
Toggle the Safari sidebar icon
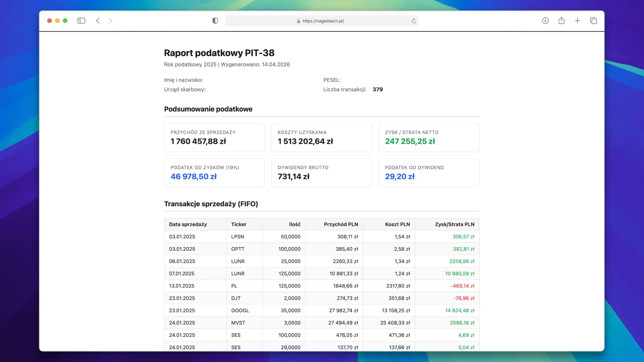(x=81, y=21)
